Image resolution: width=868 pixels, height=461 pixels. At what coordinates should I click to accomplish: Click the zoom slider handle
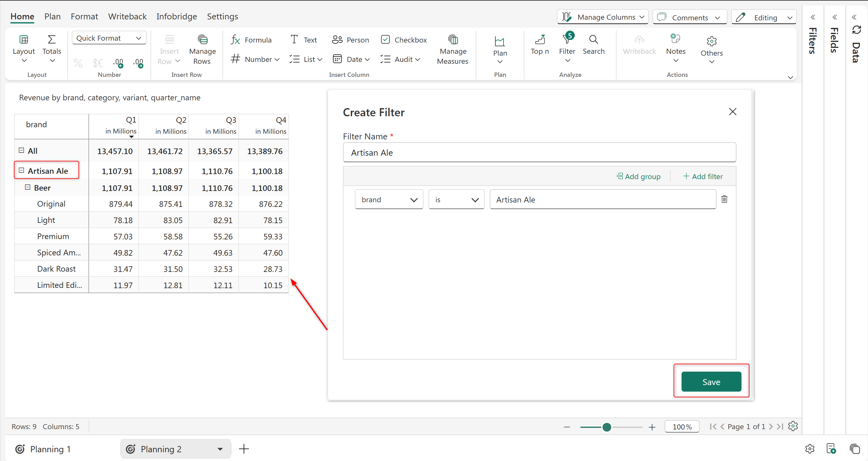(x=607, y=427)
